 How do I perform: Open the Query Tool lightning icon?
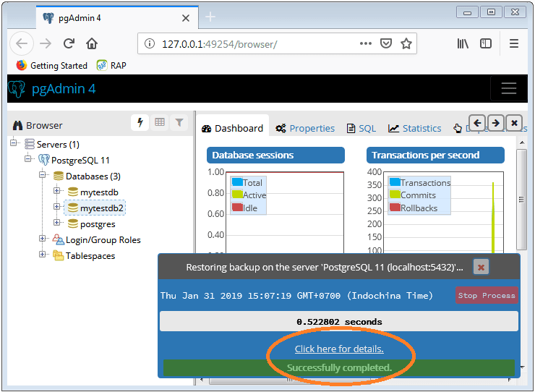pos(140,122)
